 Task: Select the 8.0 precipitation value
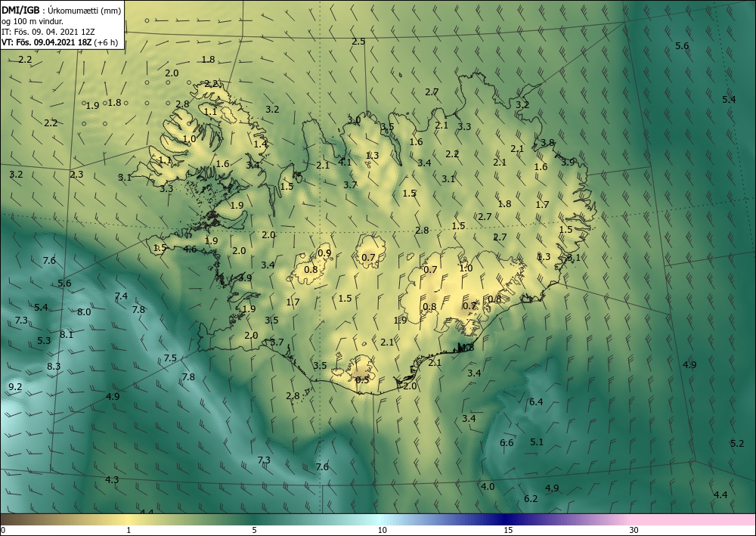click(84, 312)
